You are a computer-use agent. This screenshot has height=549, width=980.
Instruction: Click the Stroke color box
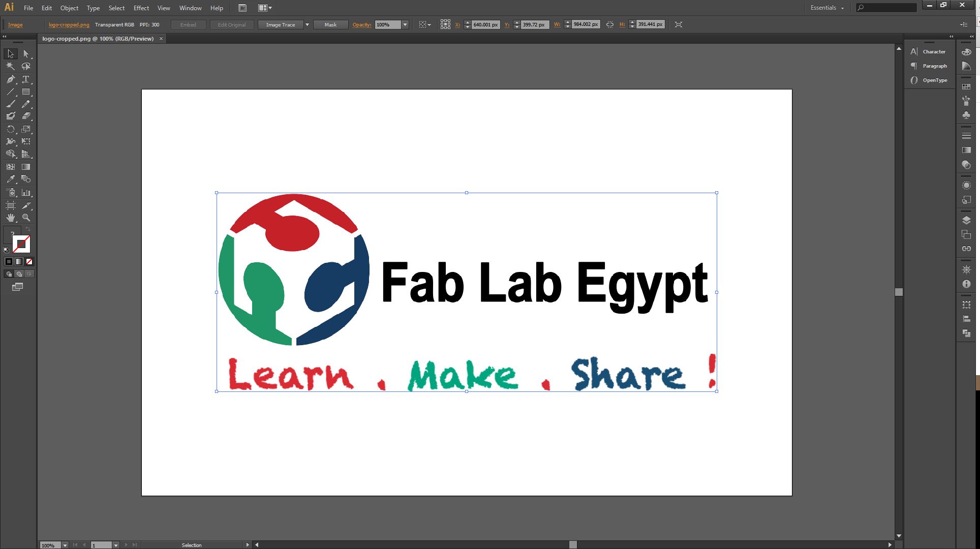[x=21, y=245]
